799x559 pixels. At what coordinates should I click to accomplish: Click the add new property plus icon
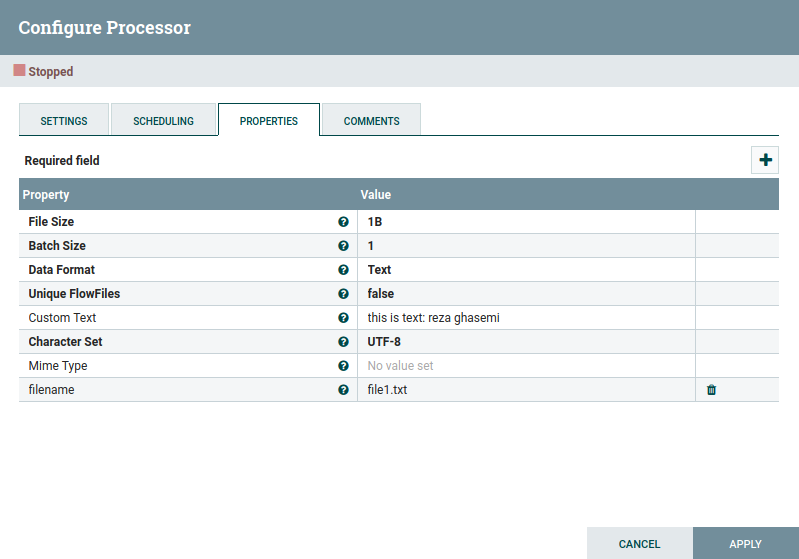tap(765, 160)
